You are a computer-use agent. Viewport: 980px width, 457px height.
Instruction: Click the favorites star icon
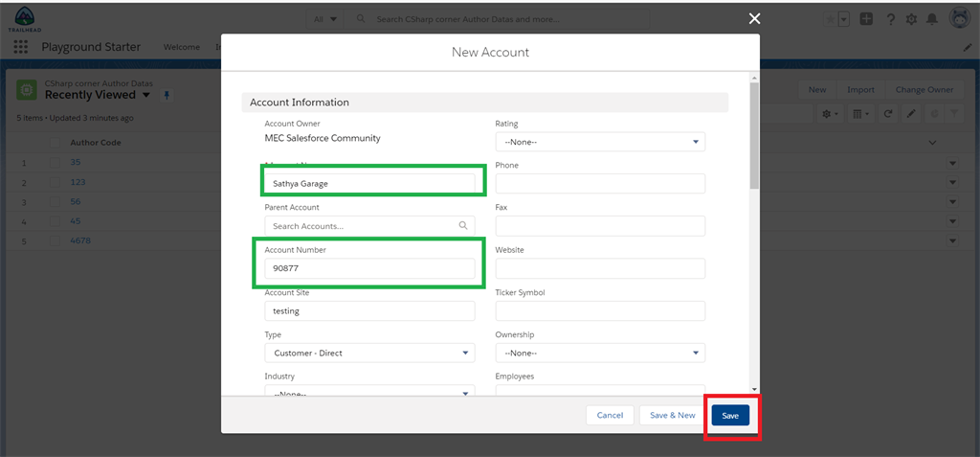coord(831,19)
